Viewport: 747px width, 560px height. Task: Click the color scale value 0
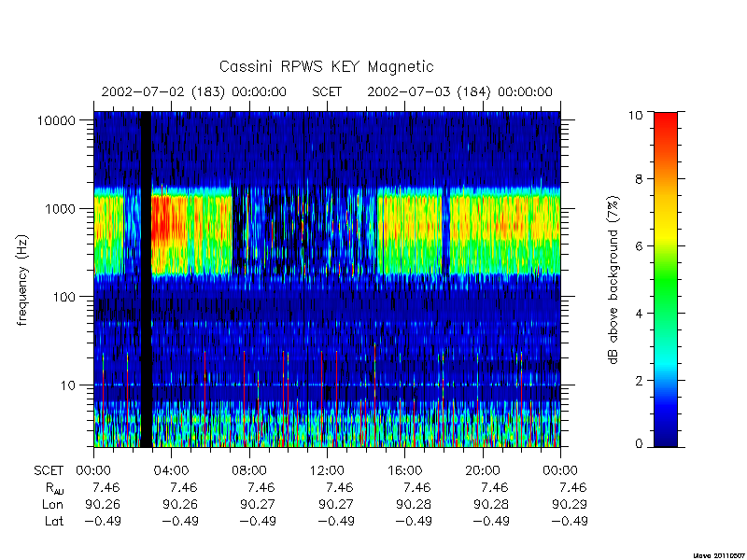tap(639, 444)
